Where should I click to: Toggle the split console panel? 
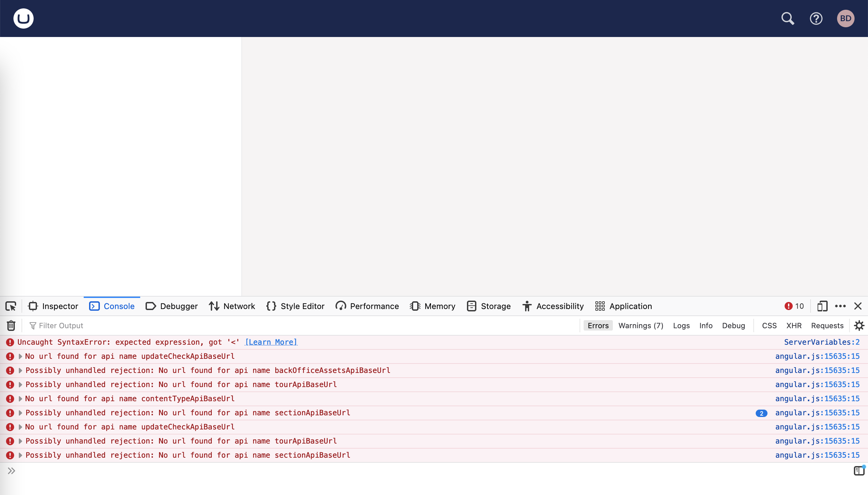859,470
